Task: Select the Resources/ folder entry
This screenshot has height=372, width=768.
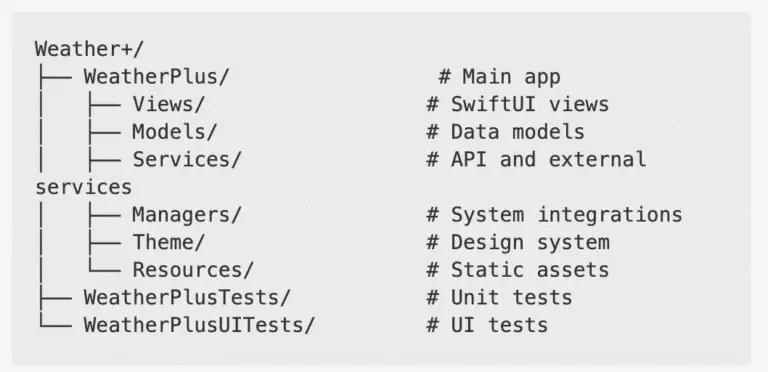Action: 193,270
